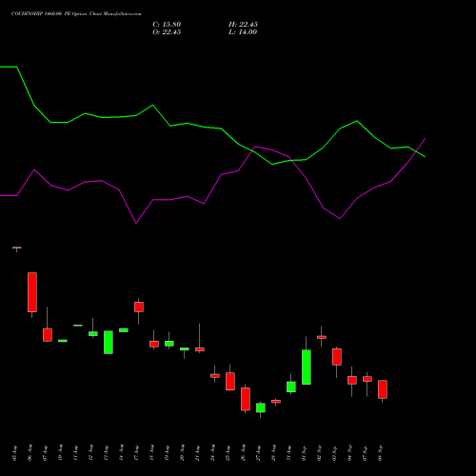Click the 04 Sep date label

pos(349,453)
